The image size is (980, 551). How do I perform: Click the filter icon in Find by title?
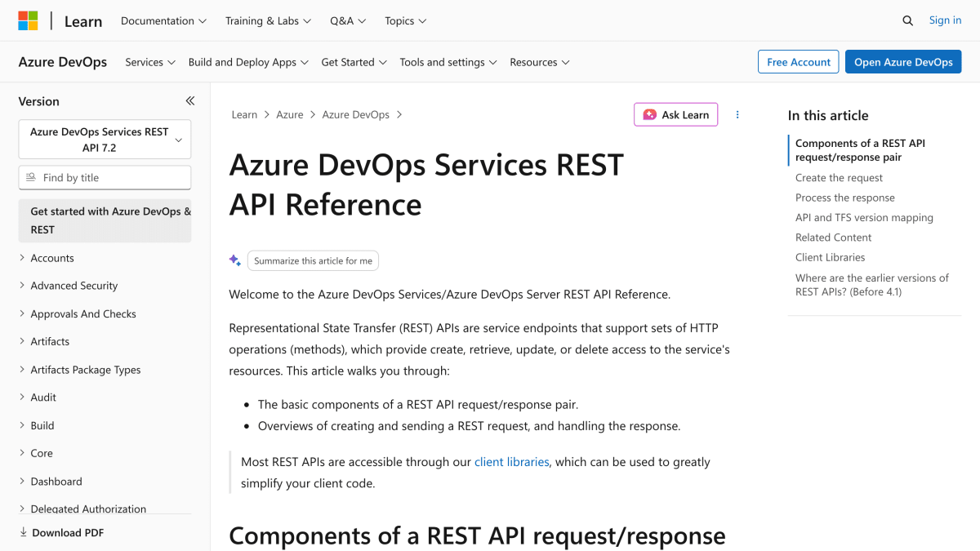pyautogui.click(x=31, y=177)
